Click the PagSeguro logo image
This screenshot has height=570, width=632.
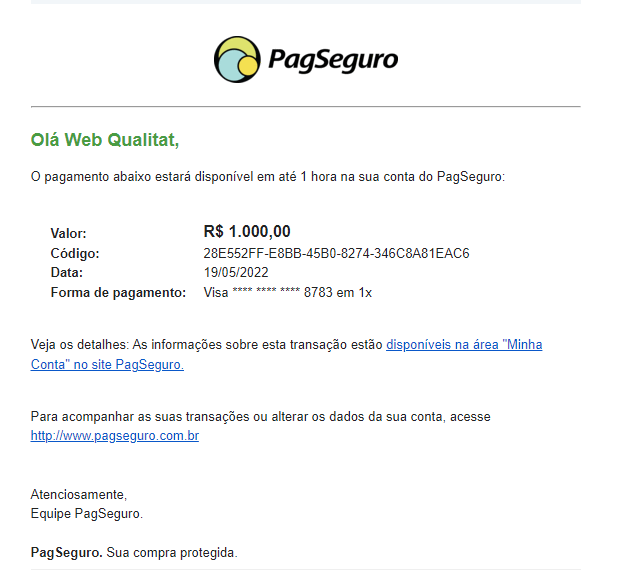306,60
